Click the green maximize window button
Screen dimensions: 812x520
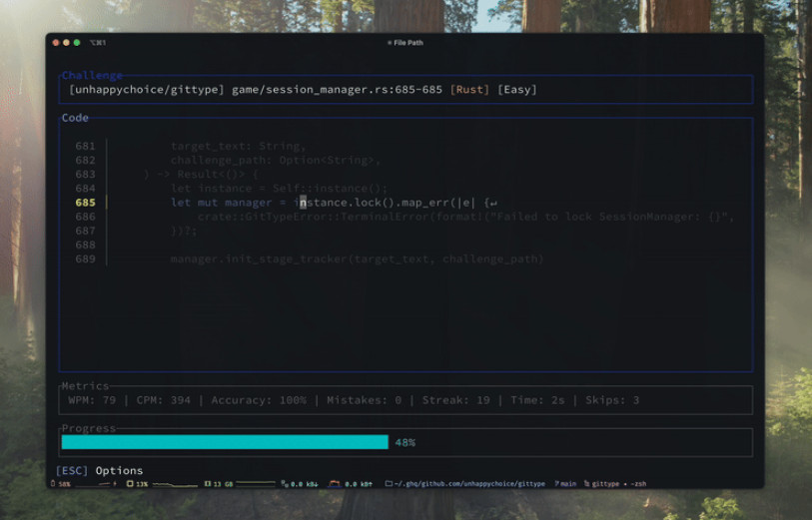coord(77,43)
